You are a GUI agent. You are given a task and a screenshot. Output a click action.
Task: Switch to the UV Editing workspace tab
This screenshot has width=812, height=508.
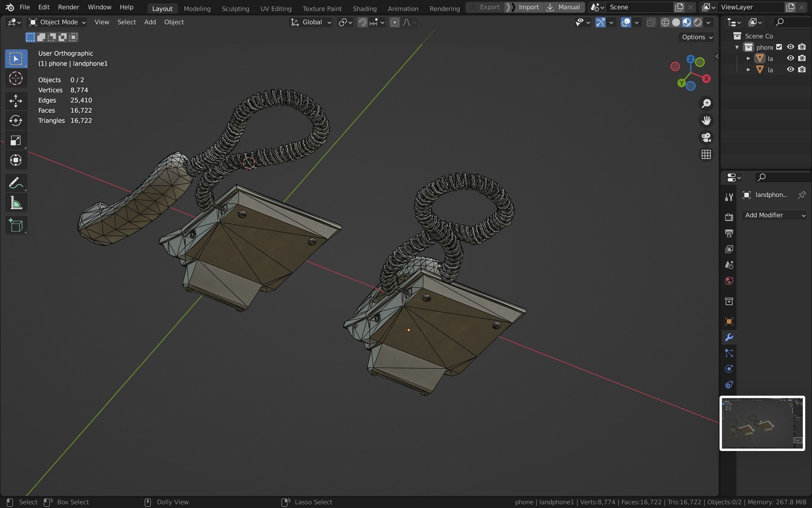pyautogui.click(x=276, y=8)
